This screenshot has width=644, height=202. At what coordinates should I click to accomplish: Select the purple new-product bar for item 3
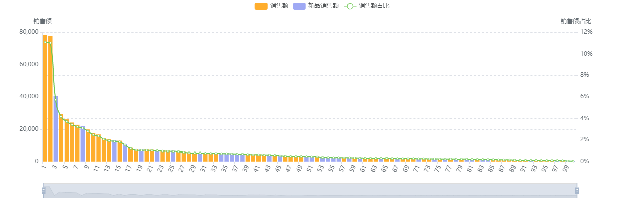56,129
